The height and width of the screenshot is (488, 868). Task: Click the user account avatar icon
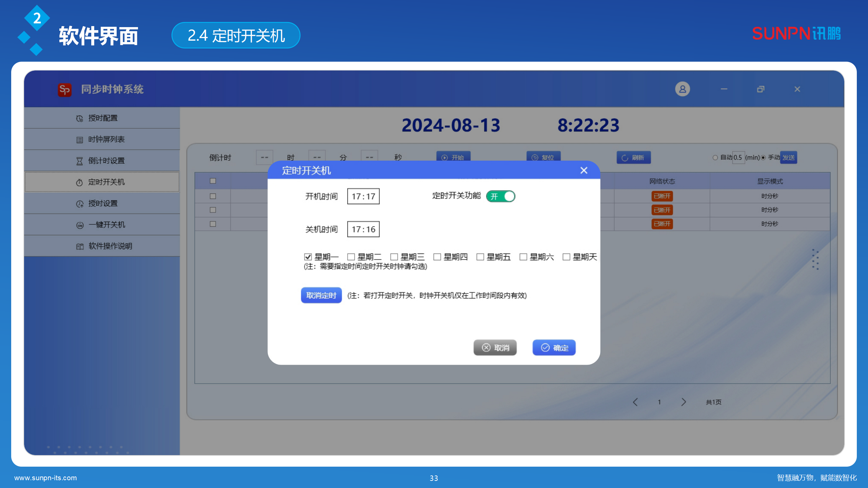click(x=682, y=89)
